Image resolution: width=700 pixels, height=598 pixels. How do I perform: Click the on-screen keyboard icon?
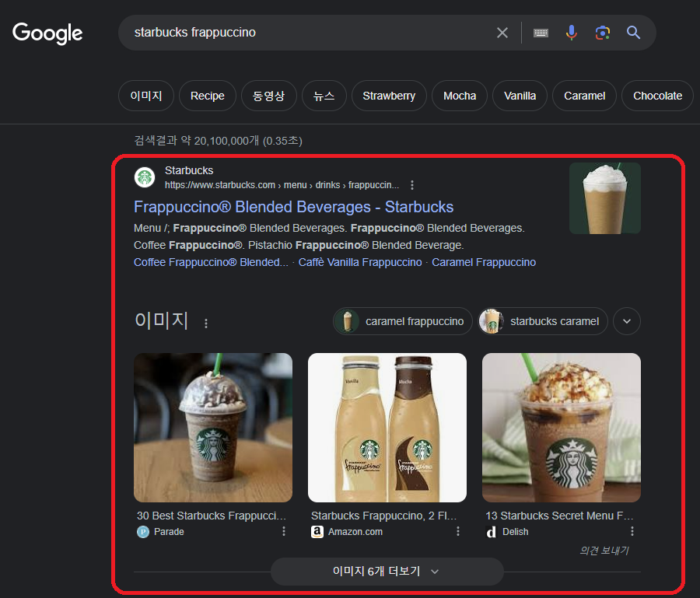pos(541,33)
